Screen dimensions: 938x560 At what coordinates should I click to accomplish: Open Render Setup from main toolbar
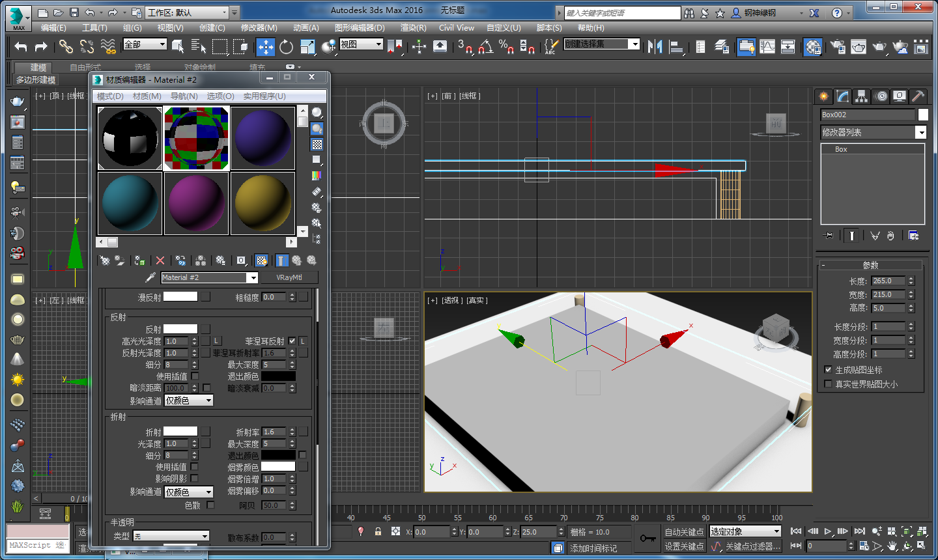click(838, 46)
